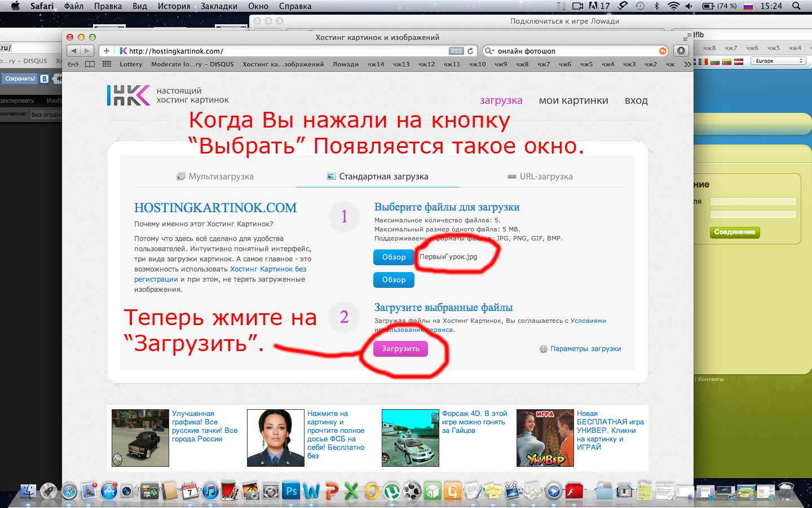Open the Europe dropdown in background window
Viewport: 812px width, 508px height.
(x=778, y=61)
